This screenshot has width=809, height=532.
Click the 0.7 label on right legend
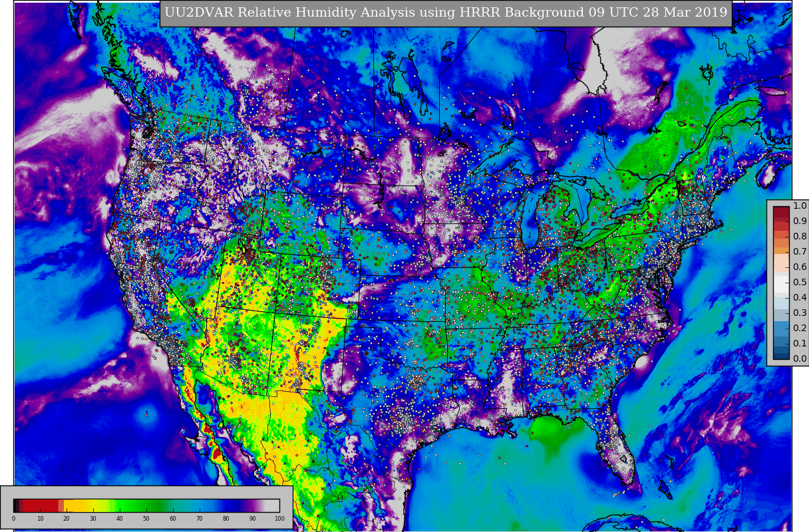tap(800, 251)
